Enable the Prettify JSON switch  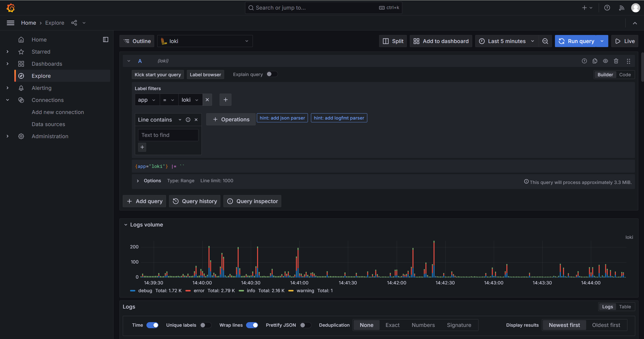pos(305,325)
